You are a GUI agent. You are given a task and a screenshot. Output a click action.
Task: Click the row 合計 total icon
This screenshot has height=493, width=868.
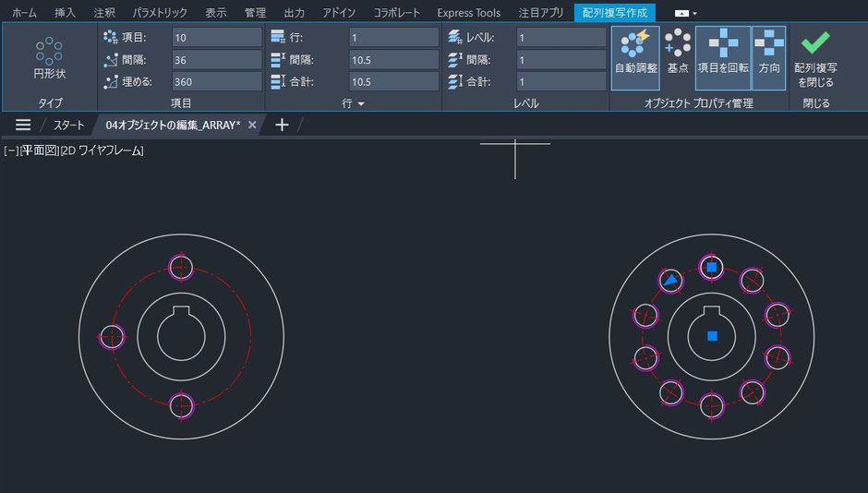278,82
